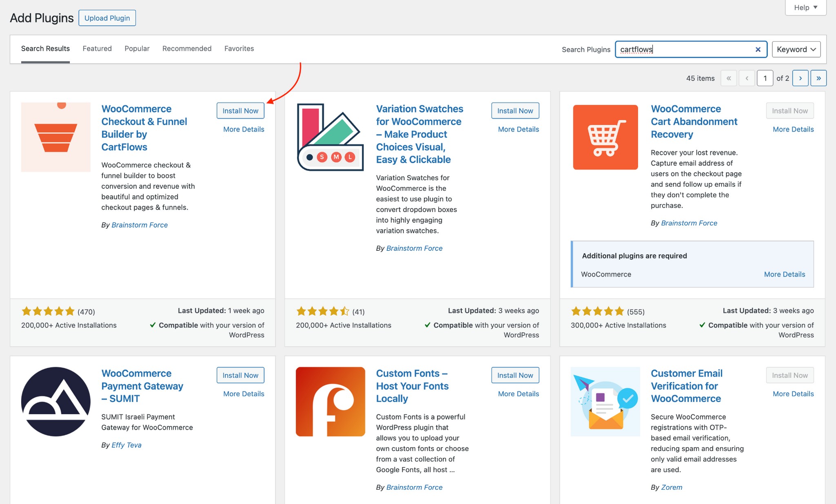The width and height of the screenshot is (836, 504).
Task: Open More Details for Custom Fonts
Action: click(x=518, y=394)
